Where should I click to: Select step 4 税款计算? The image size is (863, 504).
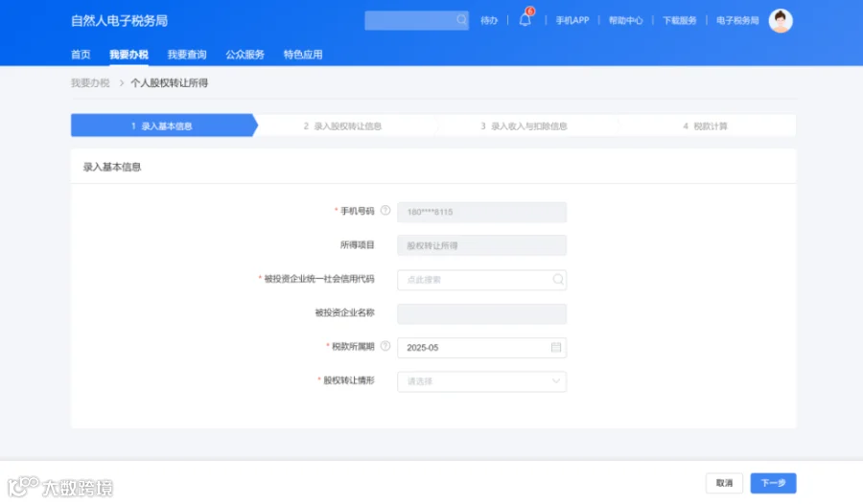[x=705, y=126]
